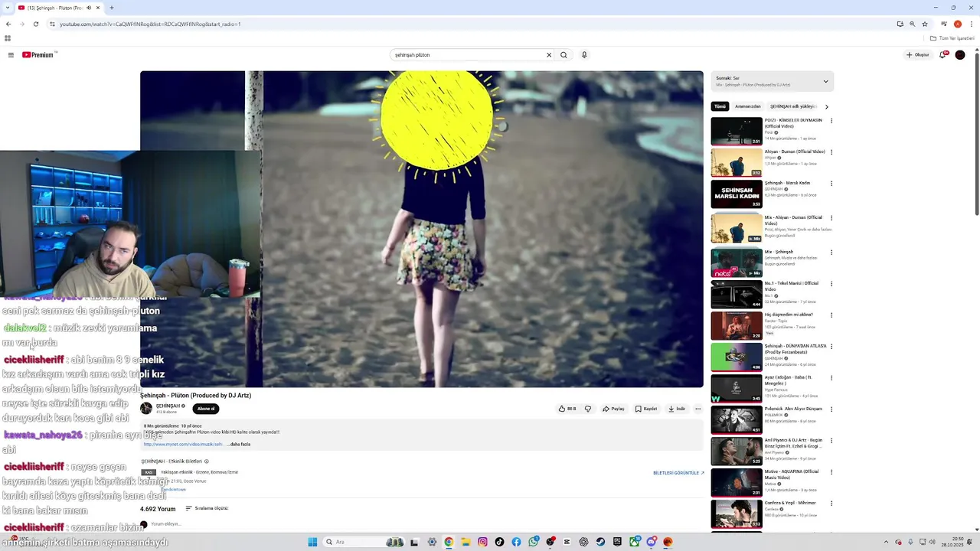The width and height of the screenshot is (980, 551).
Task: Open WhatsApp from the taskbar
Action: 533,542
